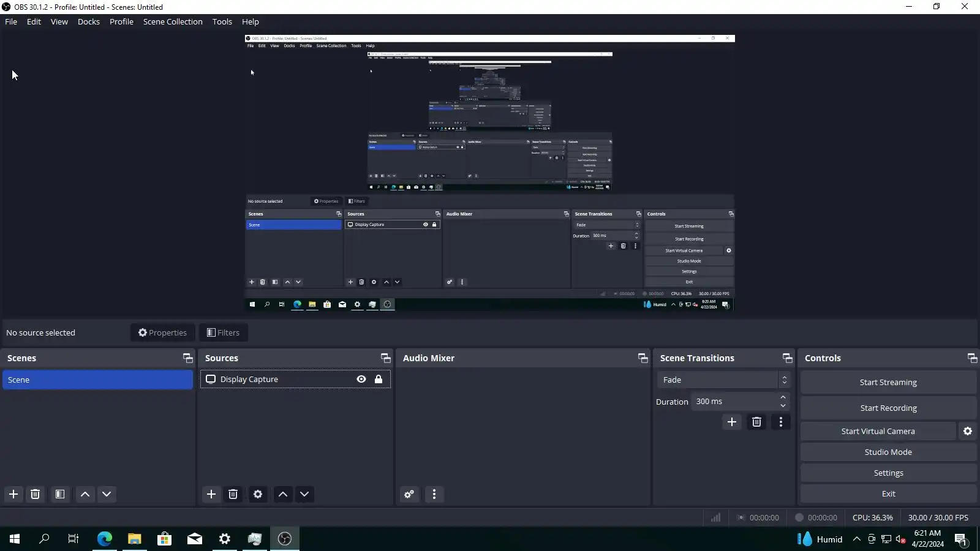The height and width of the screenshot is (551, 980).
Task: Click the Humid weather widget in taskbar
Action: [x=820, y=539]
